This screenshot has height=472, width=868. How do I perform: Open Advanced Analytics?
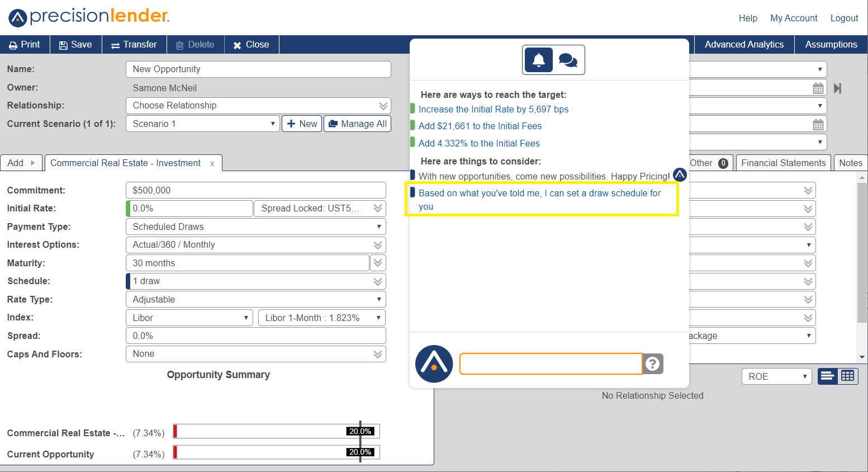tap(744, 45)
